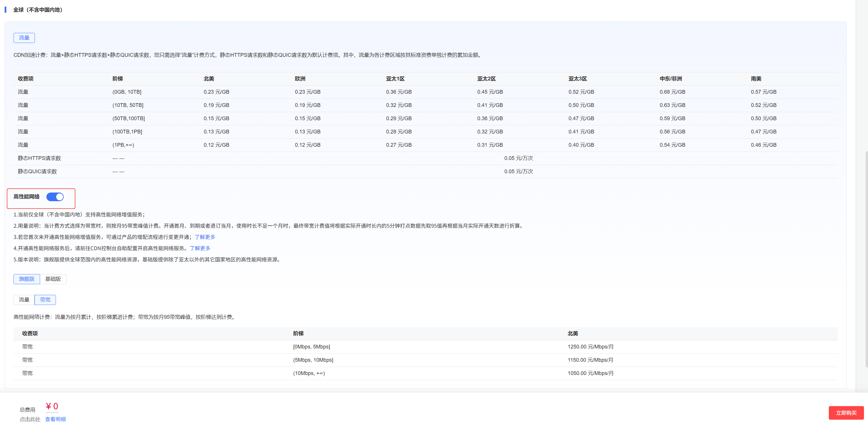
Task: Click the (0GB, 10TB] tier cell
Action: coord(127,92)
